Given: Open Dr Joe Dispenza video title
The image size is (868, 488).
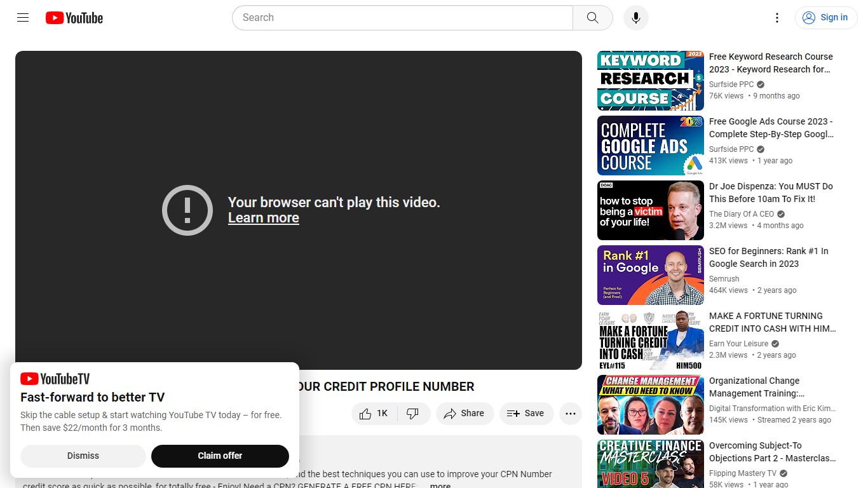Looking at the screenshot, I should tap(771, 193).
